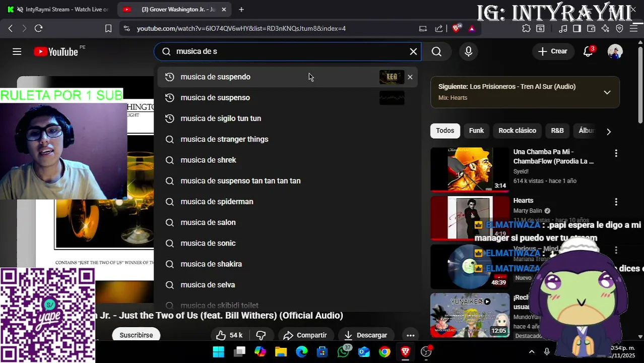Select the Funk filter chip
Screen dimensions: 644x363
[x=476, y=131]
